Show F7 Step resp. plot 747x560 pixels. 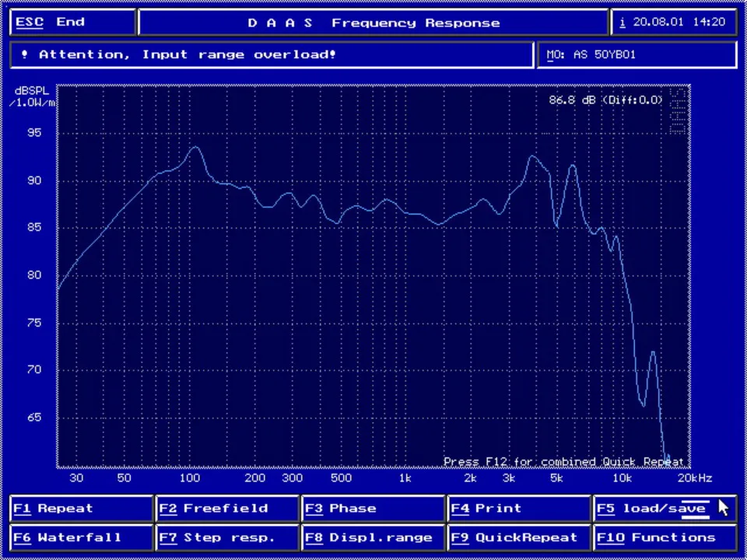[227, 538]
